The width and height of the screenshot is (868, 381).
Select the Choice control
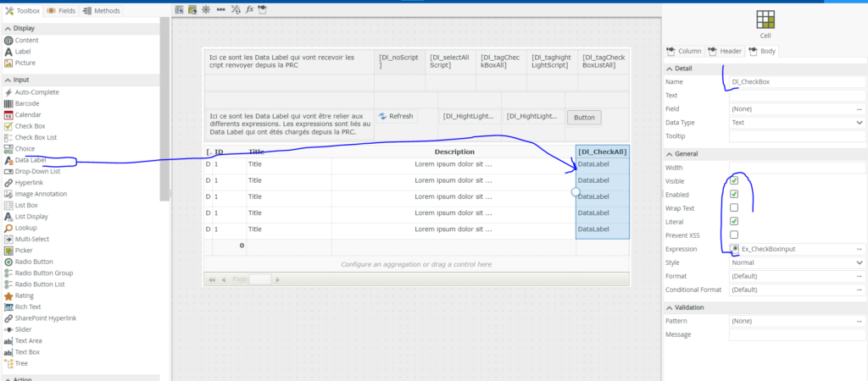point(19,149)
